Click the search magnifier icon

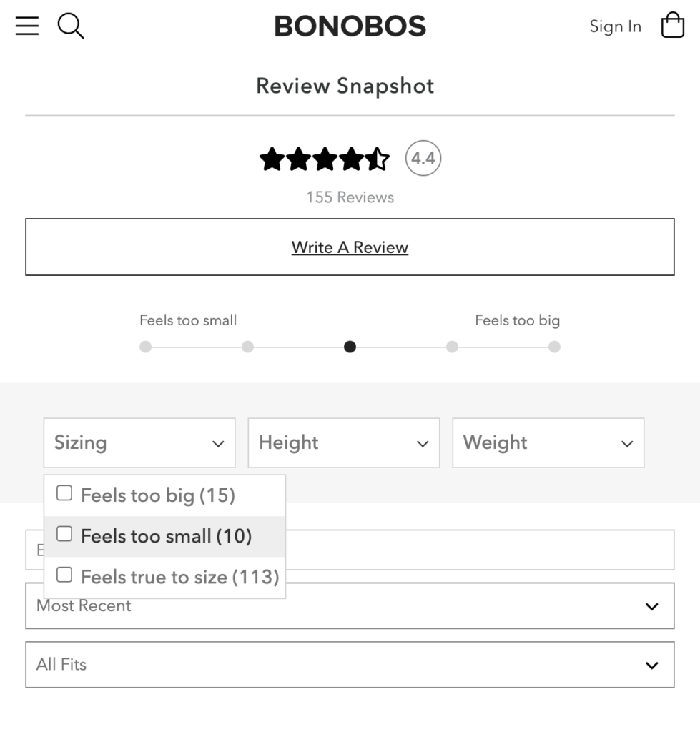pyautogui.click(x=71, y=26)
